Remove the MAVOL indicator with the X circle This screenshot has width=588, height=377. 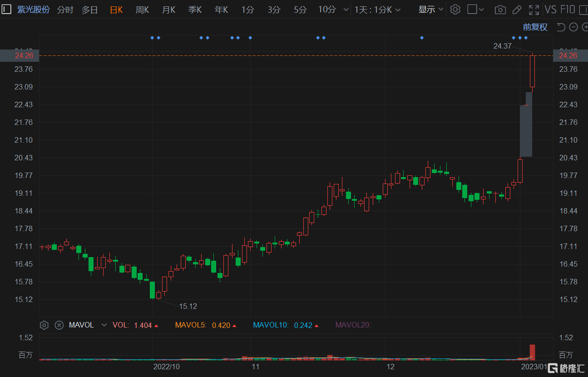59,325
